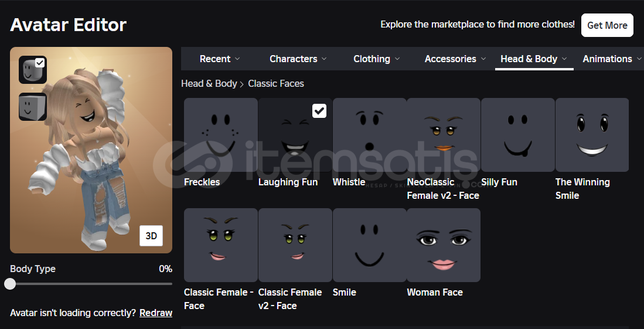Click the Classic Faces breadcrumb text
This screenshot has width=644, height=329.
[x=276, y=83]
